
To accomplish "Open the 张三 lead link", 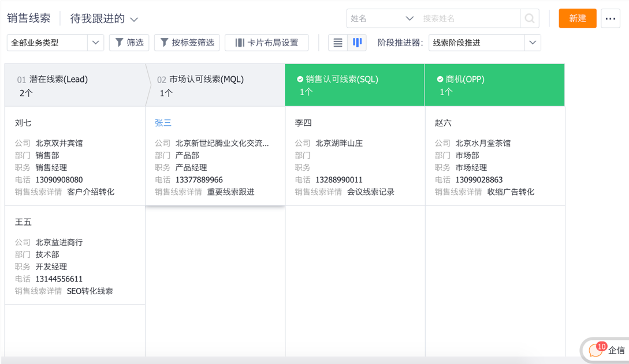I will coord(163,123).
